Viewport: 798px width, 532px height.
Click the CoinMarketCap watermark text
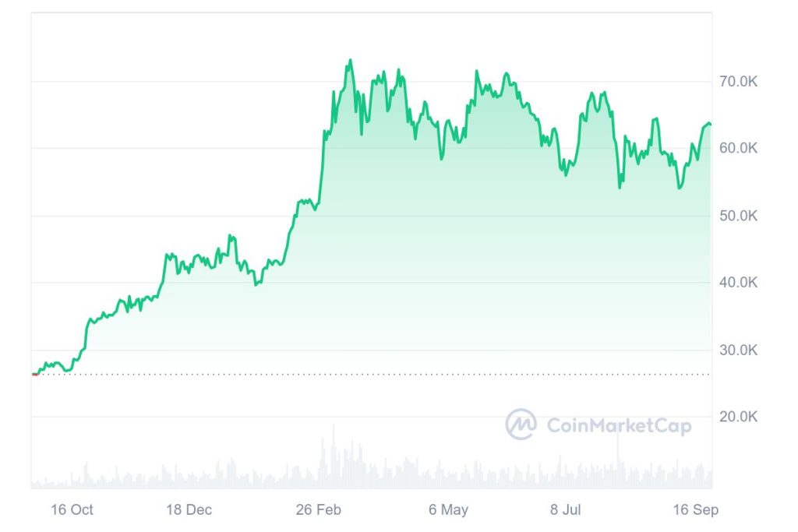point(619,425)
